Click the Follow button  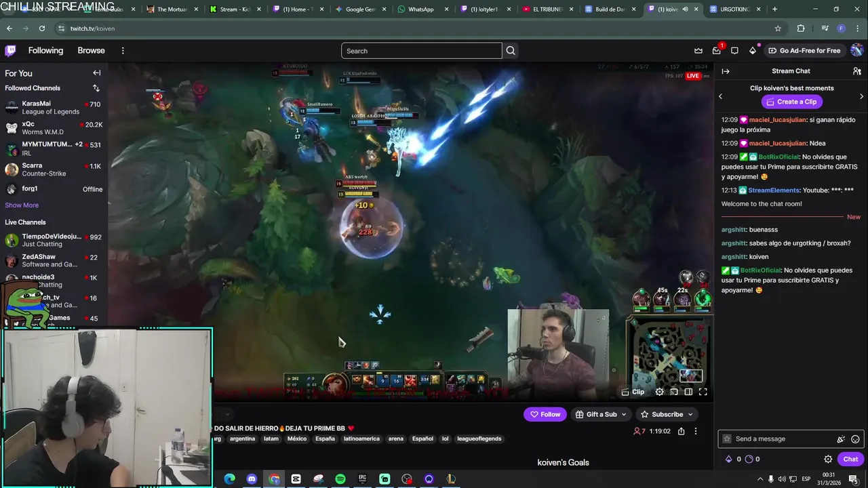545,414
